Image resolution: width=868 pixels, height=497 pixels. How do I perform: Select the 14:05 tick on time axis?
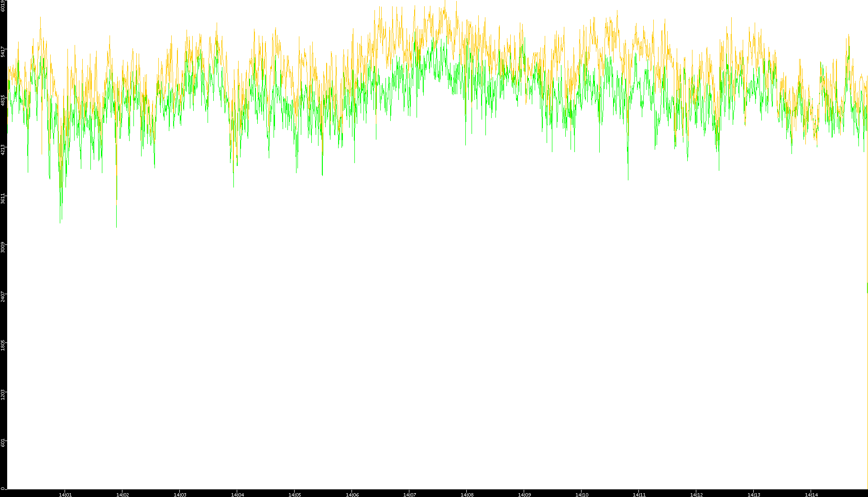(295, 495)
